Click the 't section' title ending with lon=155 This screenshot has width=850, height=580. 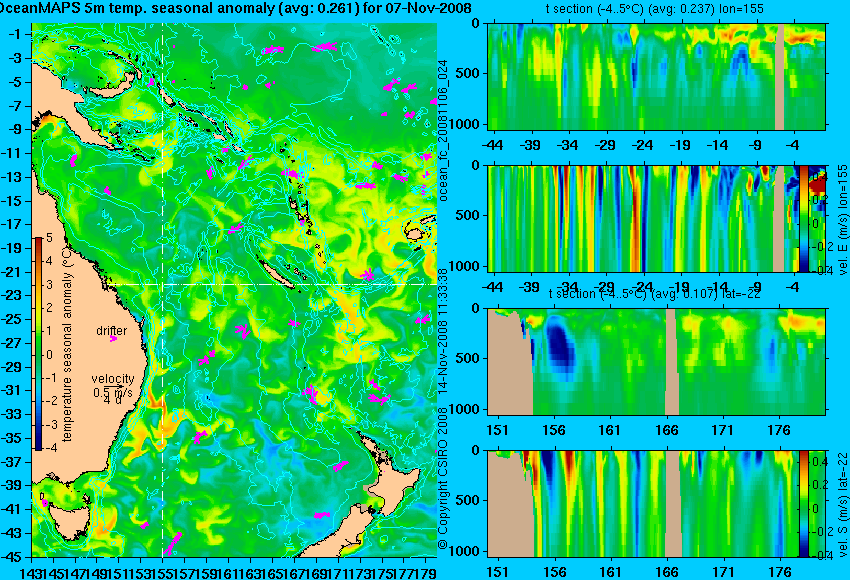pyautogui.click(x=655, y=9)
